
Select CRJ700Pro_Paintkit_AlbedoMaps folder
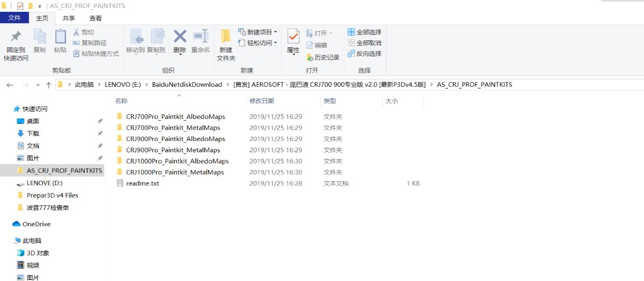coord(175,116)
